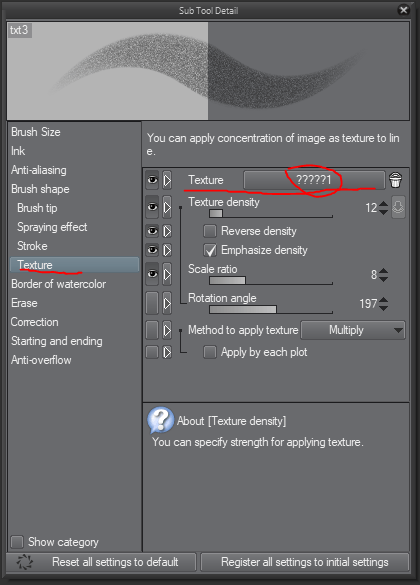Click Texture density value 12
The height and width of the screenshot is (585, 420).
pos(371,208)
